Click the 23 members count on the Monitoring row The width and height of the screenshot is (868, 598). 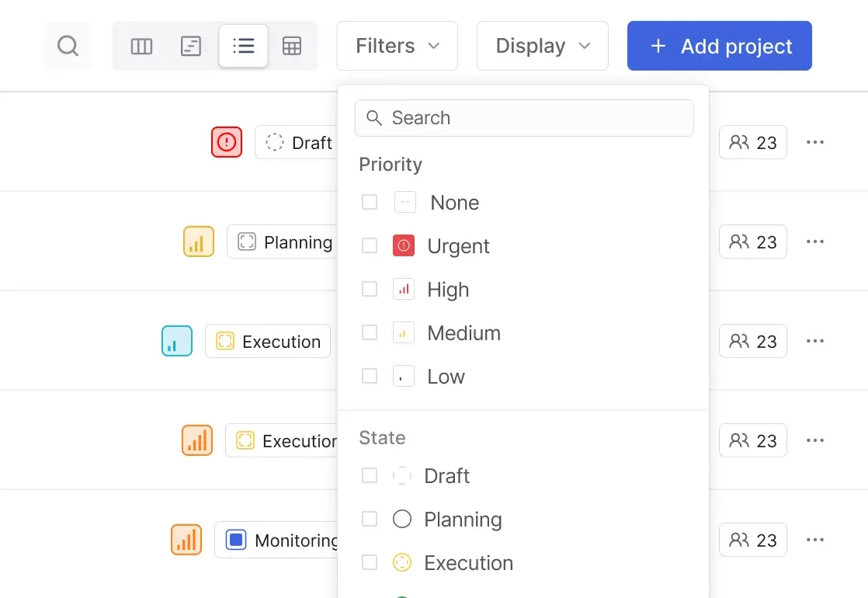pyautogui.click(x=752, y=540)
